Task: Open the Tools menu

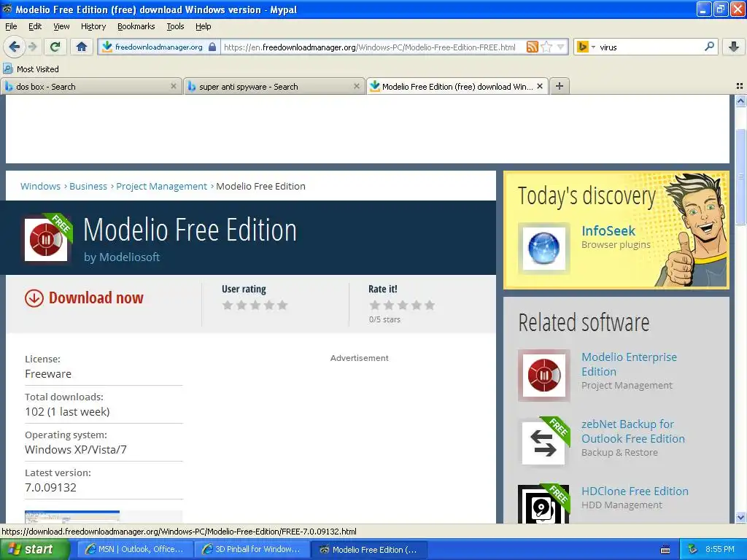Action: [175, 26]
